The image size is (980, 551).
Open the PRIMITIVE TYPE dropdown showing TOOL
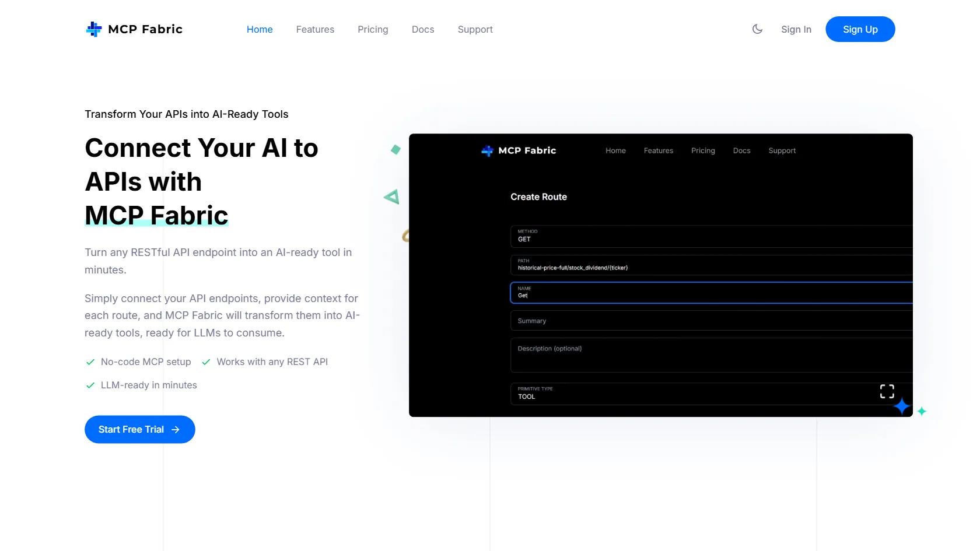(x=712, y=394)
